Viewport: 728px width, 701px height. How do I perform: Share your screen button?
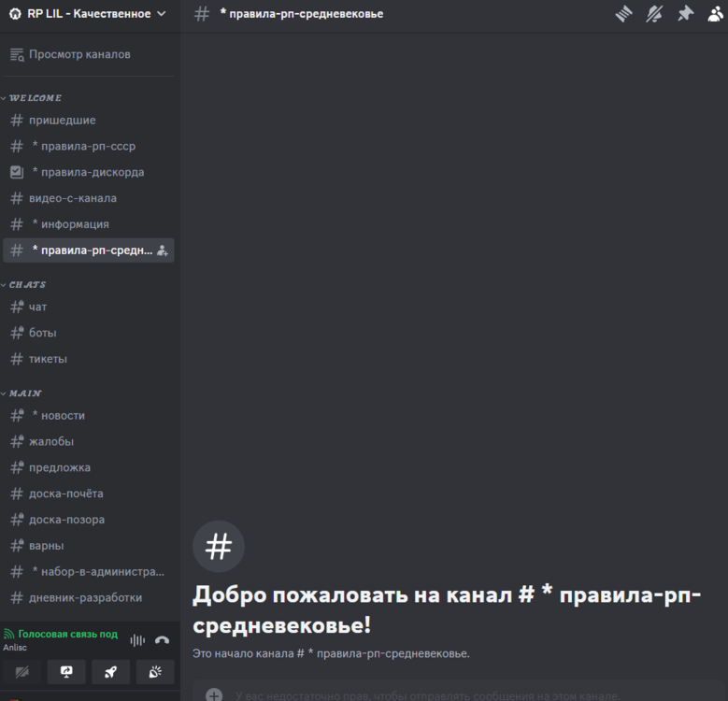click(66, 672)
